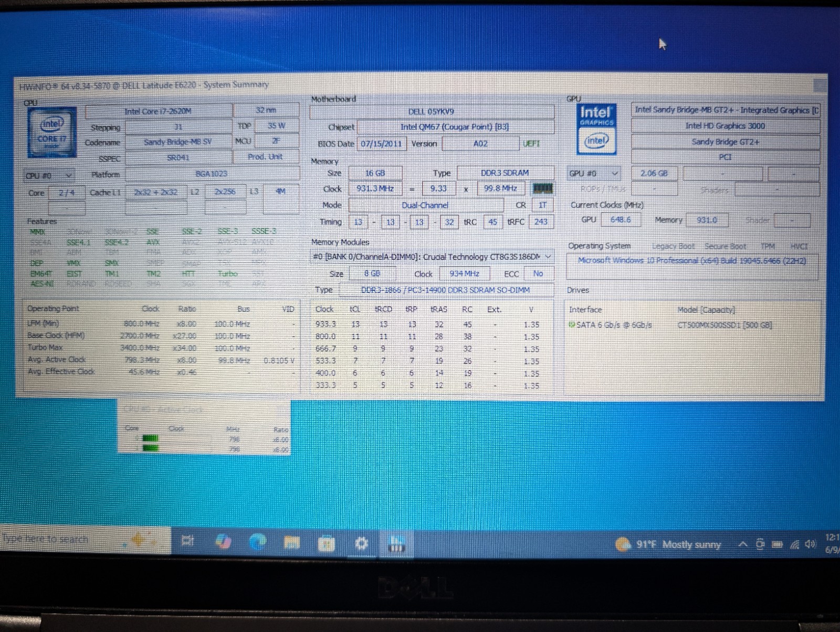Click the Intel Core i7 CPU logo
Image resolution: width=840 pixels, height=632 pixels.
52,132
